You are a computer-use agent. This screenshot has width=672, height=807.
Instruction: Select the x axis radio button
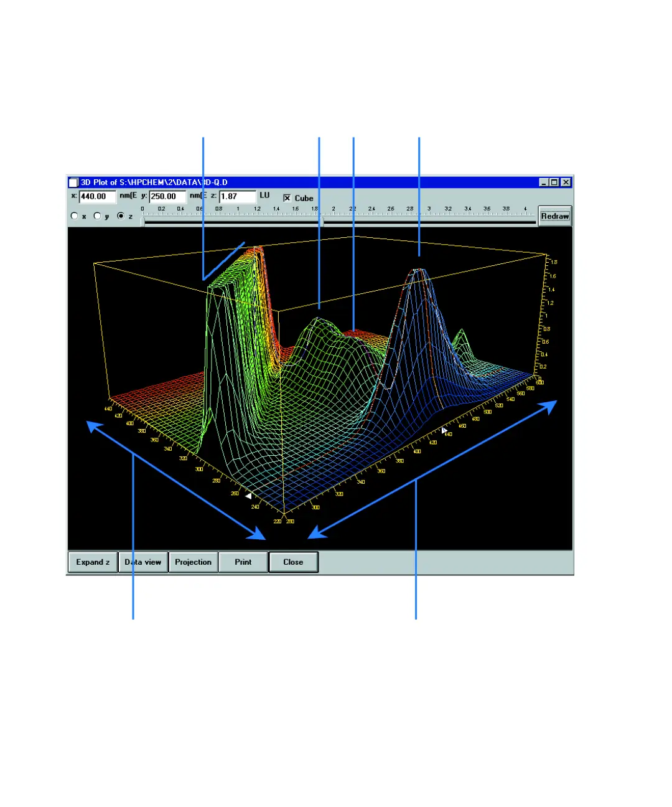[x=75, y=216]
